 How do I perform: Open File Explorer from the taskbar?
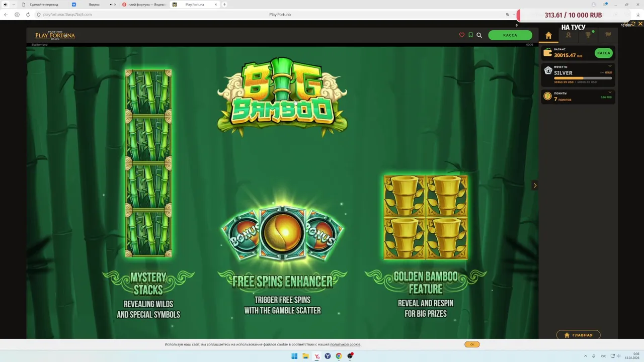click(x=305, y=356)
